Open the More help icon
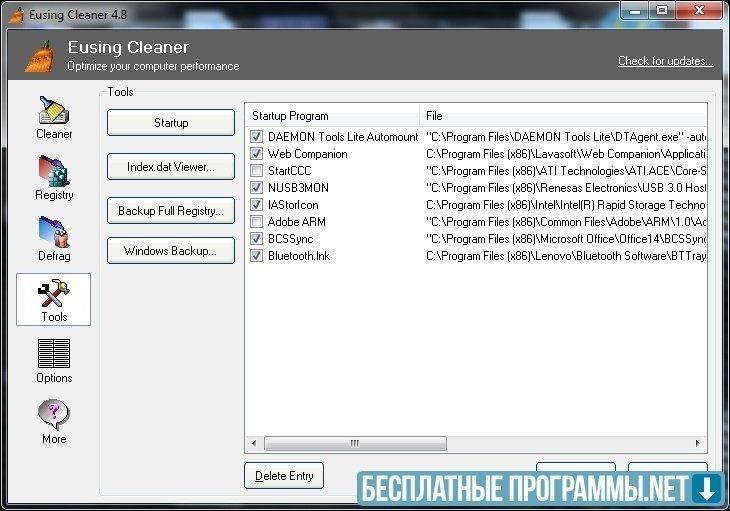 (54, 414)
